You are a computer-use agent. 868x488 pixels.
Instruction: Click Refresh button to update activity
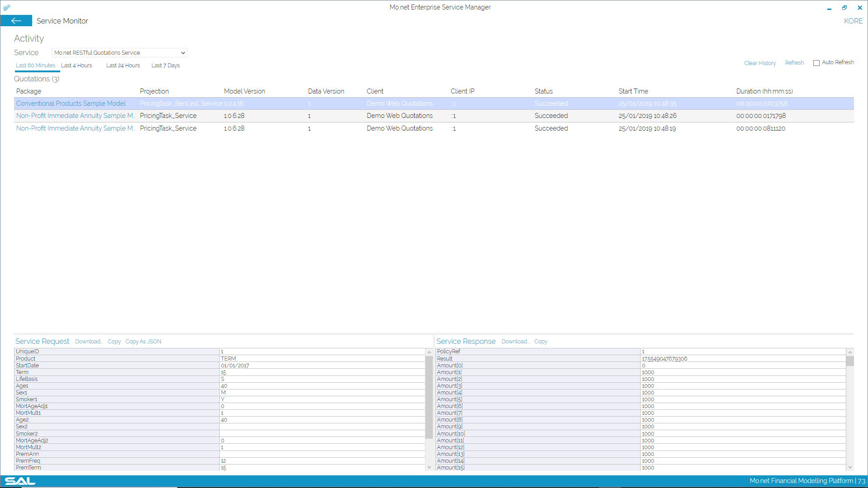click(795, 62)
